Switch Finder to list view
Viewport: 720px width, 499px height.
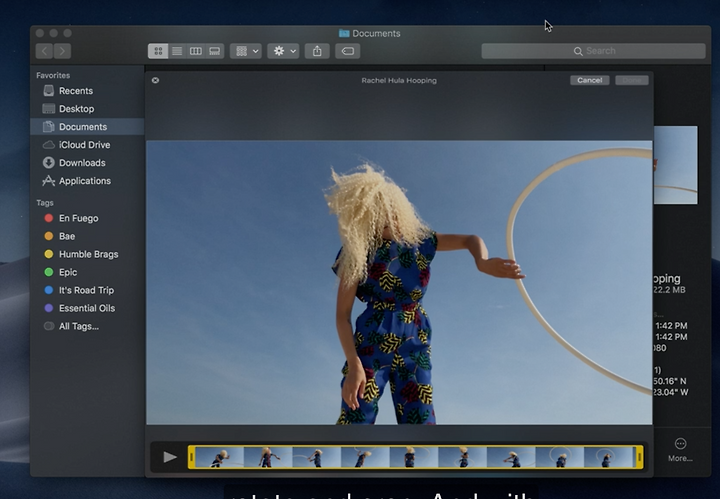coord(177,51)
